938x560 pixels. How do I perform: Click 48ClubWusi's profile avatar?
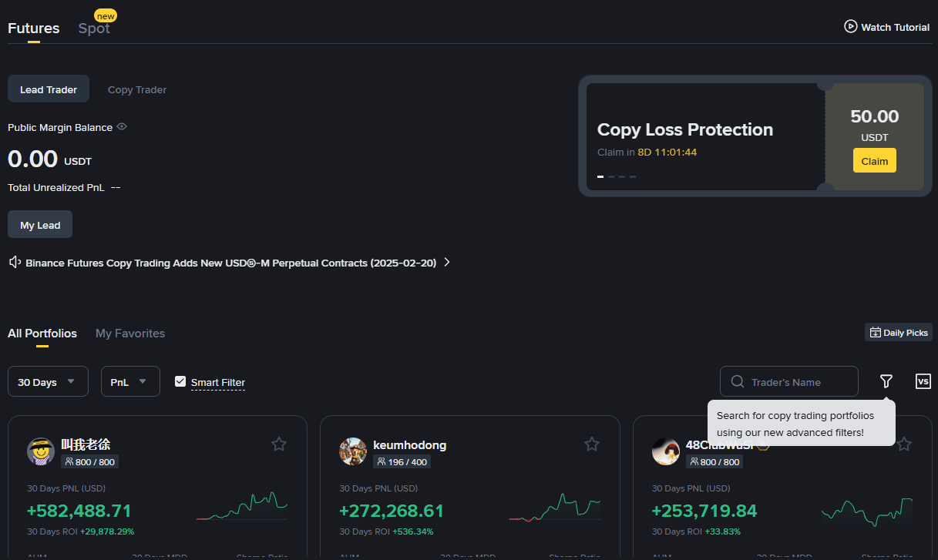[665, 451]
